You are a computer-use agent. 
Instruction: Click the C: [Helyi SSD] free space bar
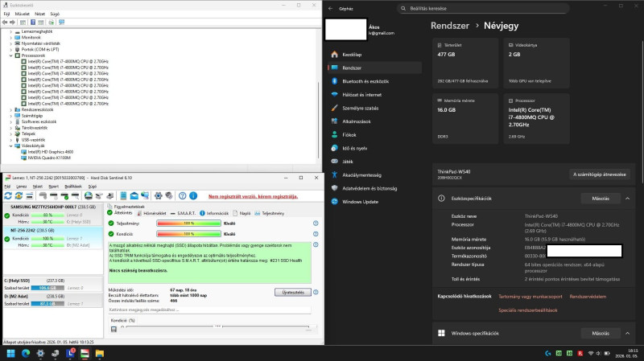coord(47,288)
